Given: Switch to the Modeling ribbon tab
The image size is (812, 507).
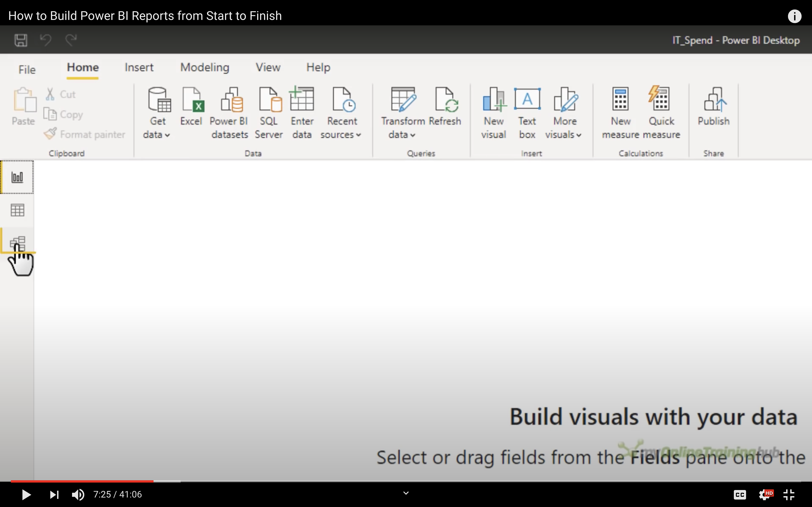Looking at the screenshot, I should (205, 67).
